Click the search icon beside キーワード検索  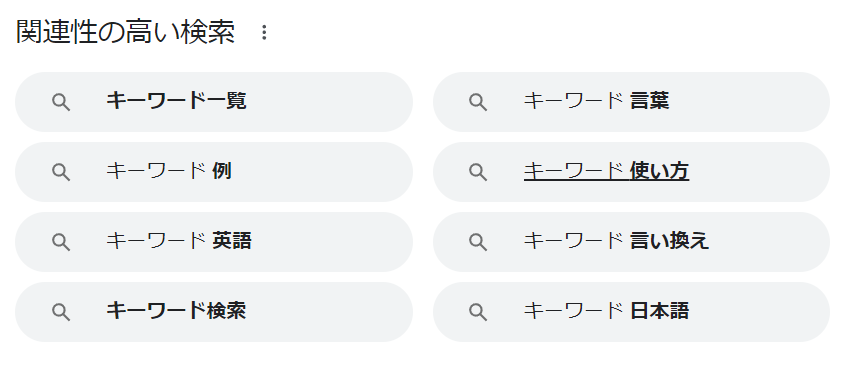(x=61, y=312)
